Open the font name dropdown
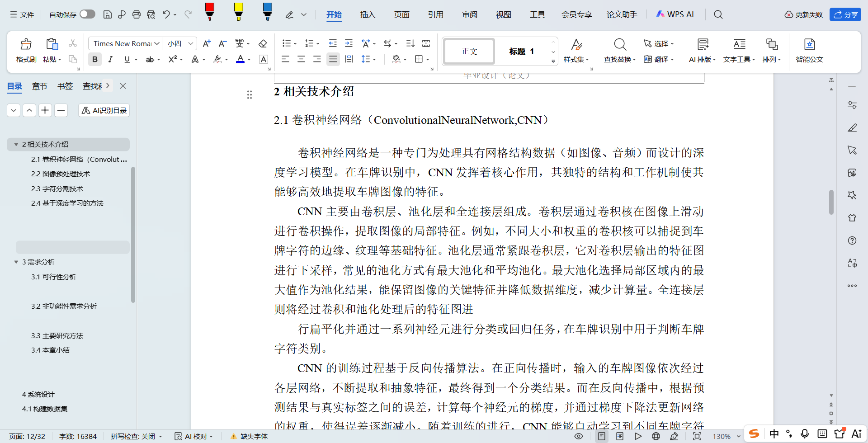The height and width of the screenshot is (443, 868). tap(157, 43)
